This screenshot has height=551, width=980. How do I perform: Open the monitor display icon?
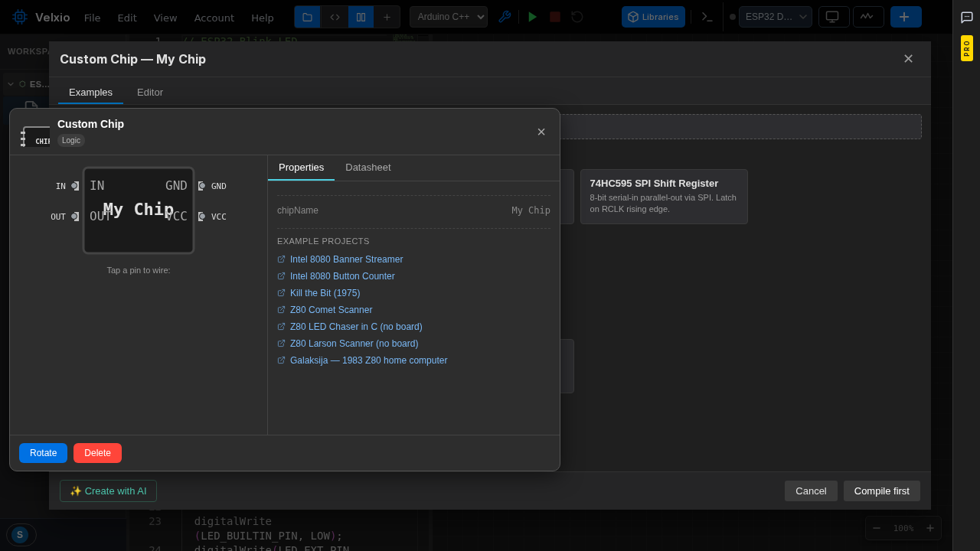[834, 17]
